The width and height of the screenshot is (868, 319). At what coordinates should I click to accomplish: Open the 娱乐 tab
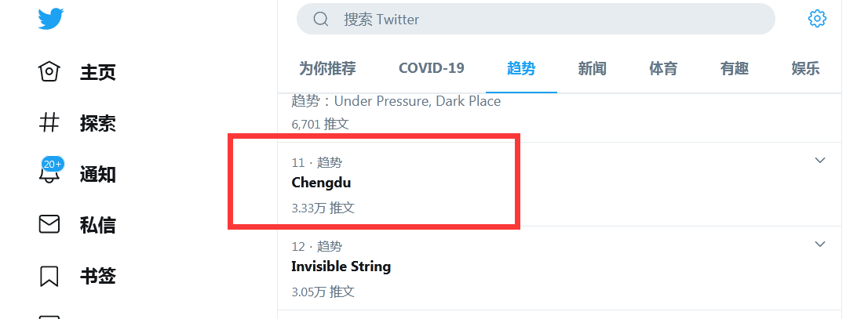click(805, 68)
